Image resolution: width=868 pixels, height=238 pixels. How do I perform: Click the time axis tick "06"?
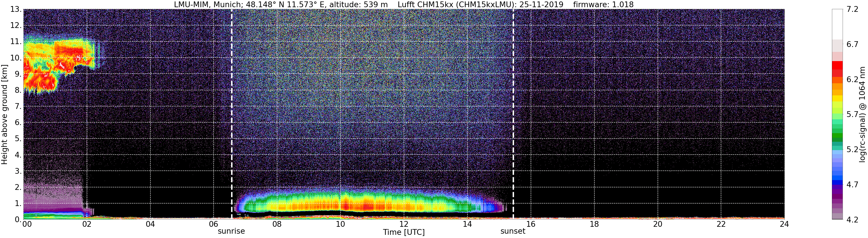[x=214, y=224]
